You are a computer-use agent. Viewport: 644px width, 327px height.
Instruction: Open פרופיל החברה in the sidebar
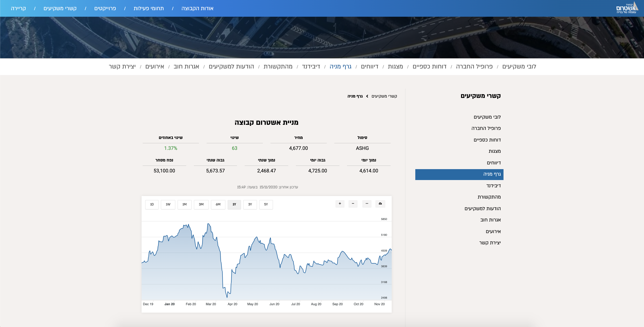pos(486,128)
